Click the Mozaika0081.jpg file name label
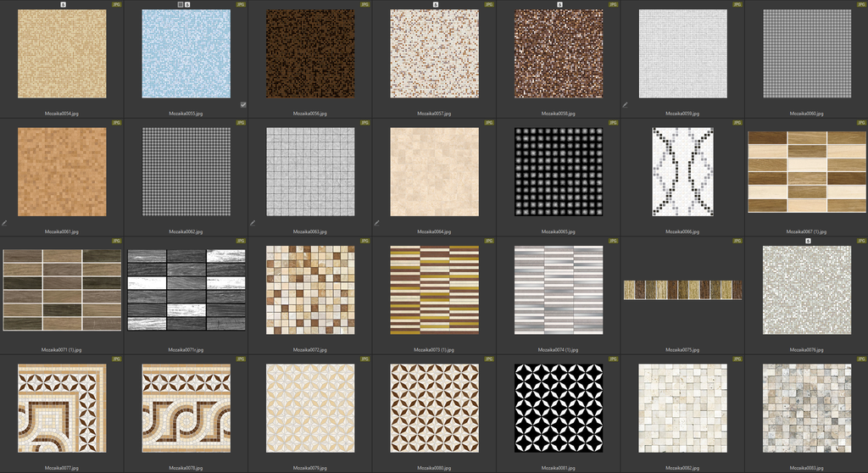 coord(559,467)
